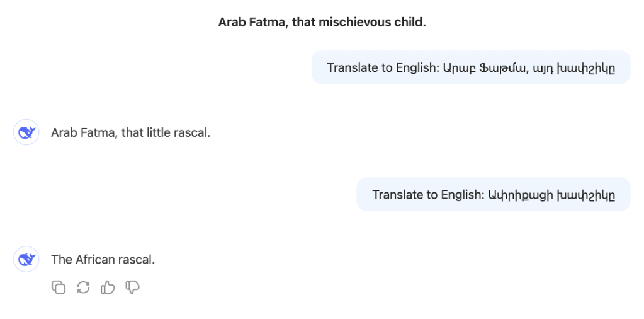Copy the "The African rascal." response
This screenshot has height=319, width=644.
coord(59,287)
